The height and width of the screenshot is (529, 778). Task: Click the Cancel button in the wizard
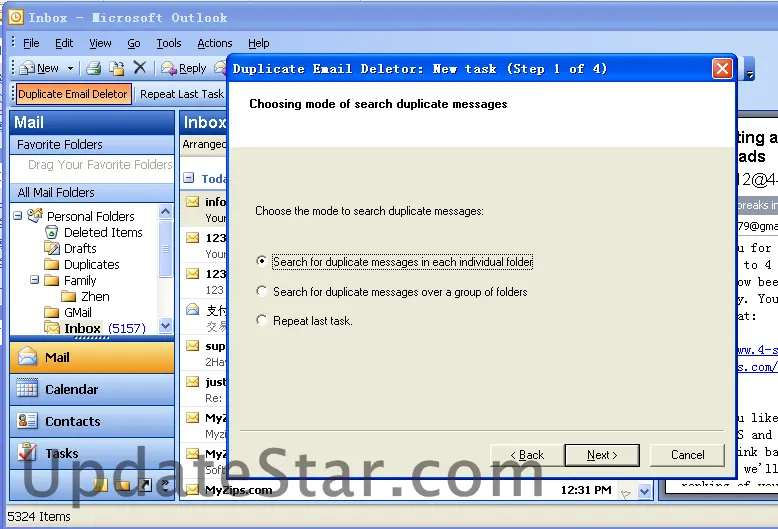(x=687, y=455)
